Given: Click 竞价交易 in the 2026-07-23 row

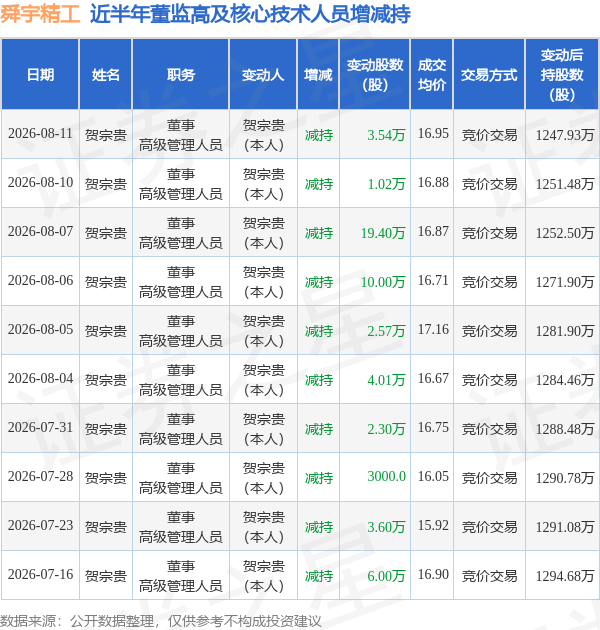Looking at the screenshot, I should coord(489,527).
